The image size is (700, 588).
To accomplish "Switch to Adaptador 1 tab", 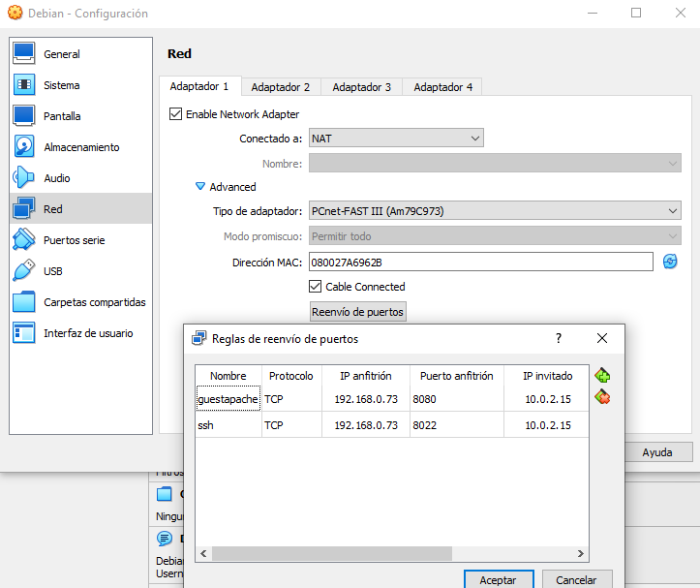I will [x=199, y=86].
